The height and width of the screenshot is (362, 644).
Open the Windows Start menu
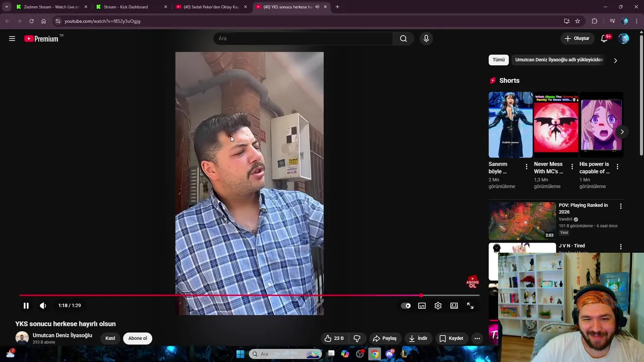(240, 354)
